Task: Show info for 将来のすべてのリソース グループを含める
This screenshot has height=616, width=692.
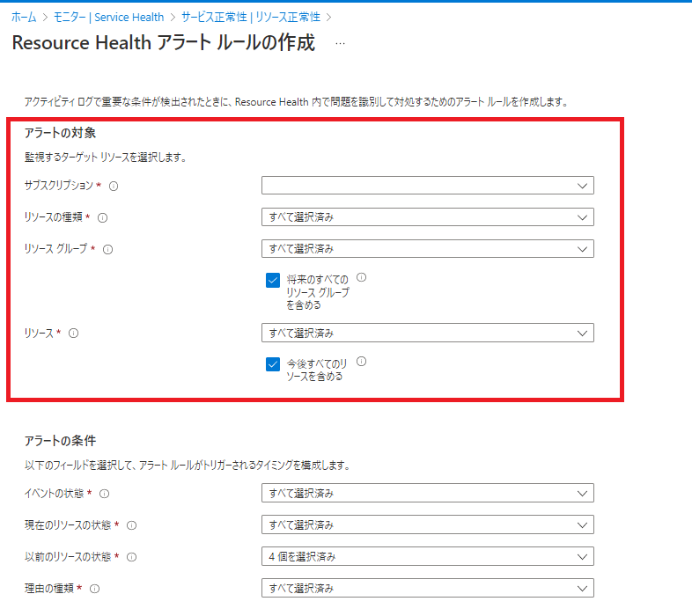Action: tap(362, 277)
